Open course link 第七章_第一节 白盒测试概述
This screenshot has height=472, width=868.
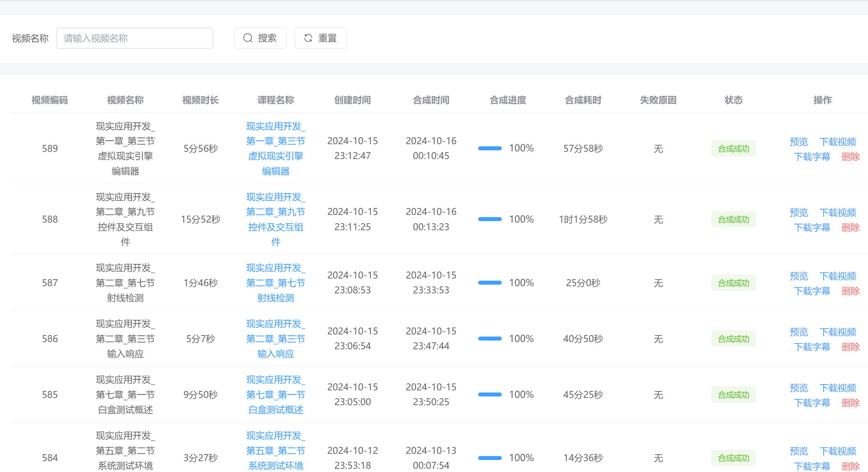tap(275, 395)
